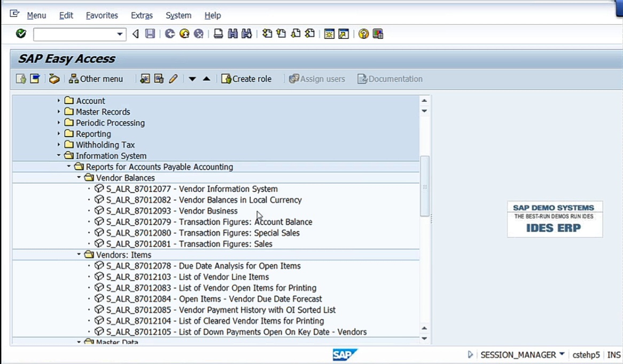Move favorite up with the up triangle
Screen dimensions: 623x364
tap(207, 78)
